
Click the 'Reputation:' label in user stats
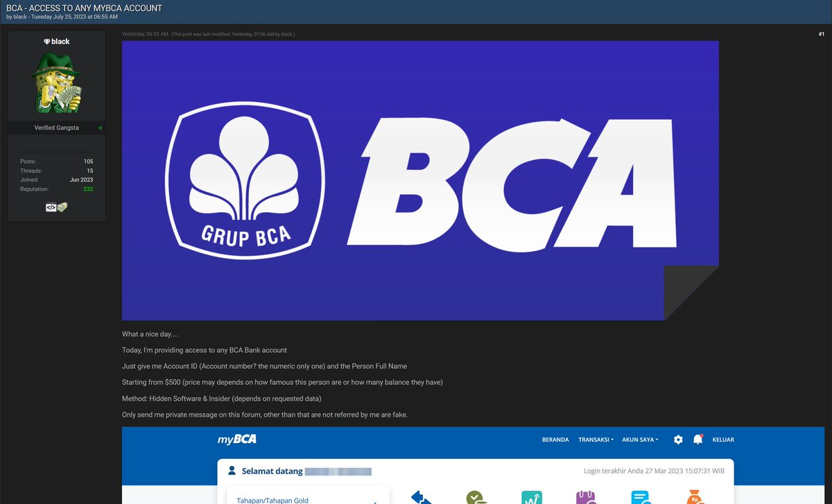pyautogui.click(x=35, y=189)
